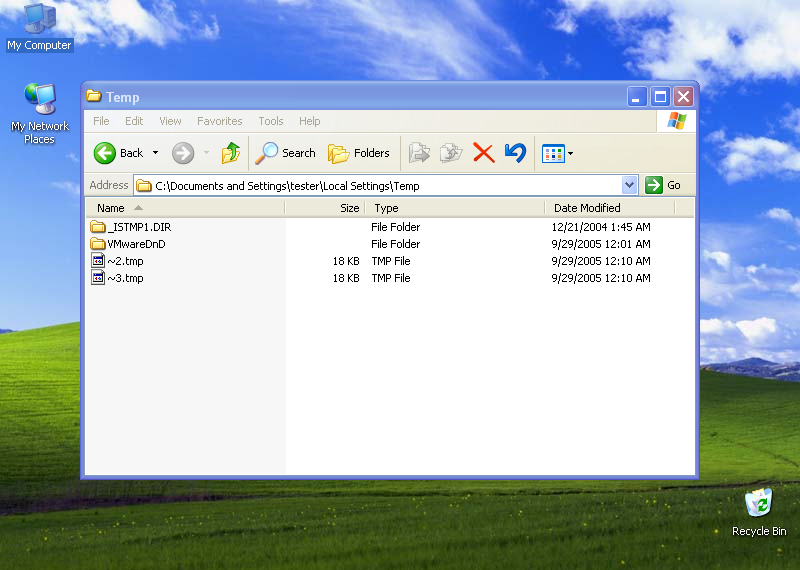The height and width of the screenshot is (570, 800).
Task: Click the ~2.tmp file name
Action: click(x=126, y=261)
